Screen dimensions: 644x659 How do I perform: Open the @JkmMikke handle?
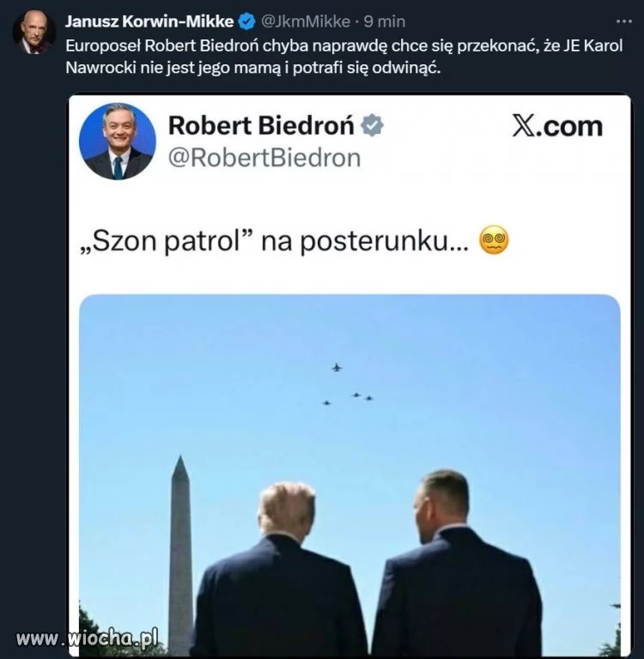(x=306, y=21)
